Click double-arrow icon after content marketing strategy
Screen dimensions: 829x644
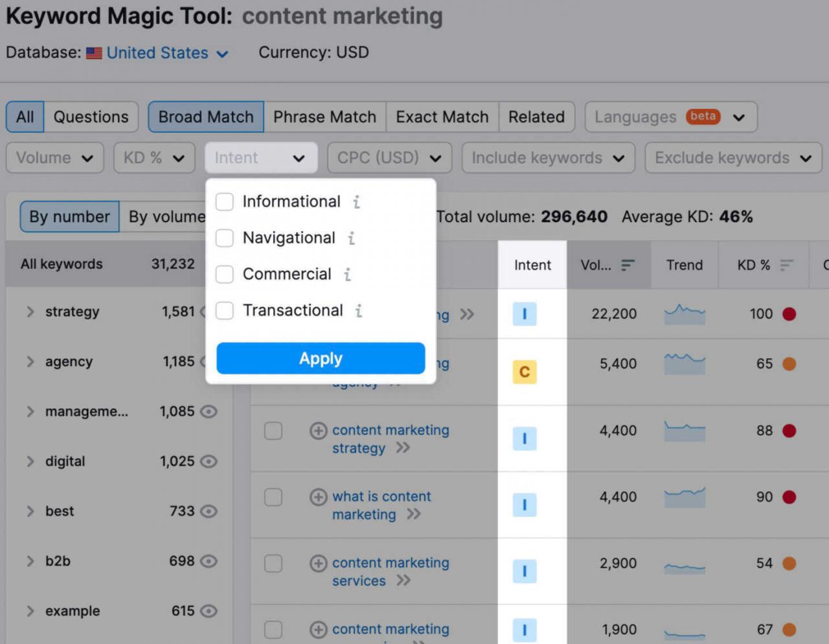[x=403, y=448]
